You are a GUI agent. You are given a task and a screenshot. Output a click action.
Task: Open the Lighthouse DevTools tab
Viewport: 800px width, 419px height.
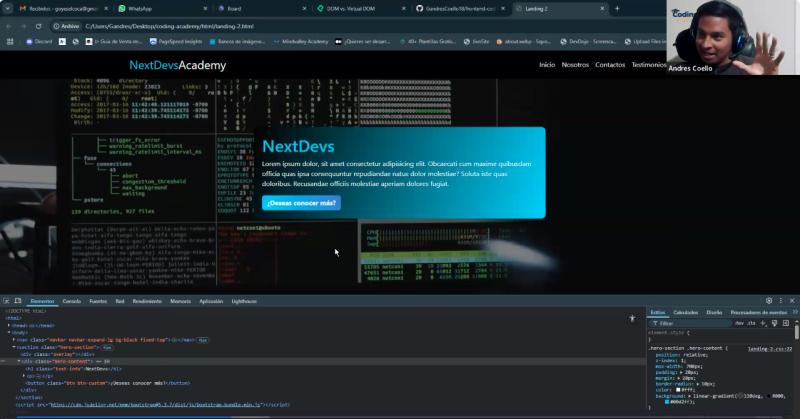coord(244,301)
